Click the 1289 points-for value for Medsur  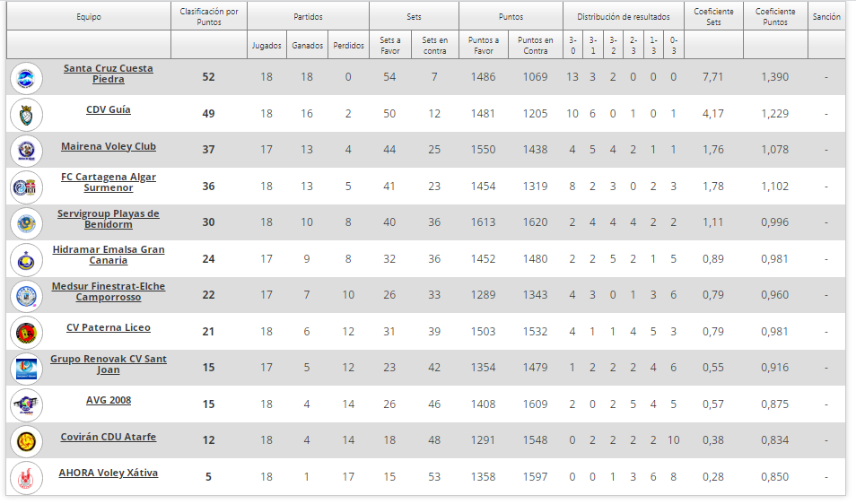tap(483, 294)
